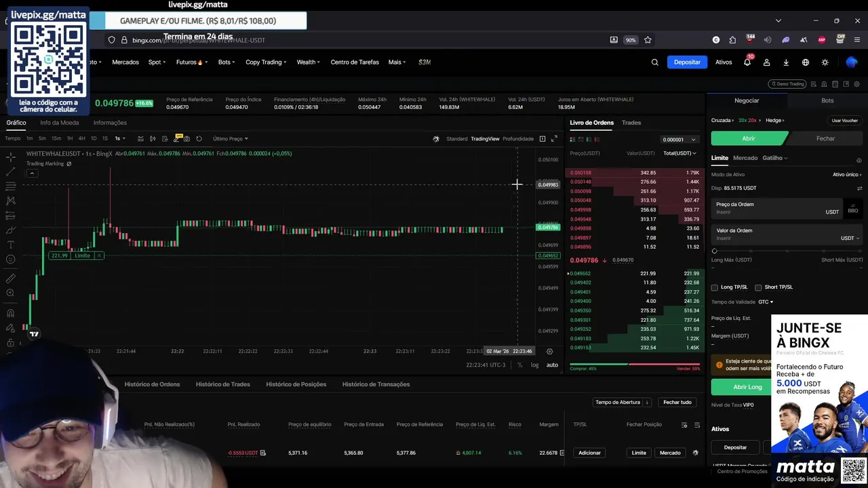
Task: Open the Histórico de Ordens tab
Action: pyautogui.click(x=152, y=384)
